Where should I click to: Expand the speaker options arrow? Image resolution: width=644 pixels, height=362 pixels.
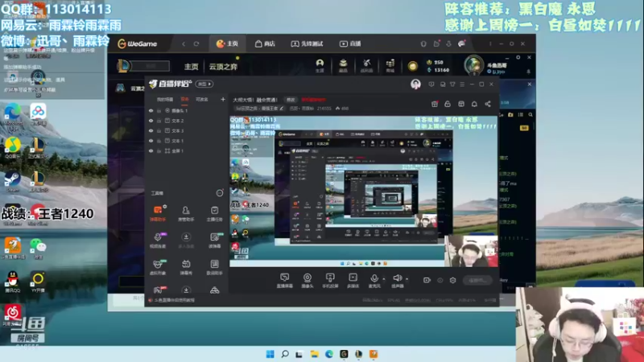pos(407,278)
